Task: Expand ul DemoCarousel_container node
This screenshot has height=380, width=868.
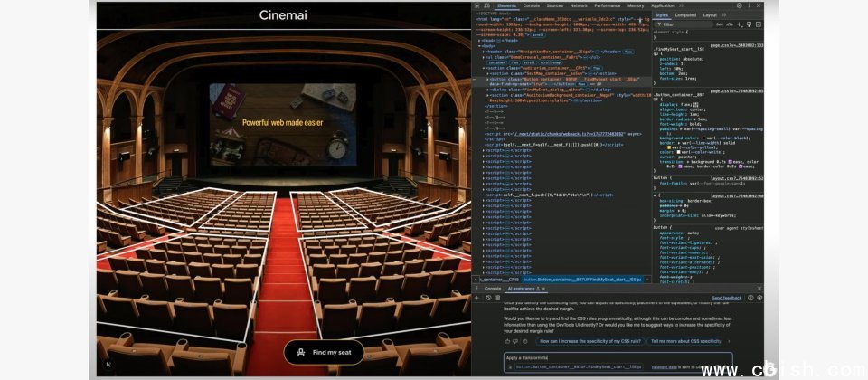Action: point(483,57)
